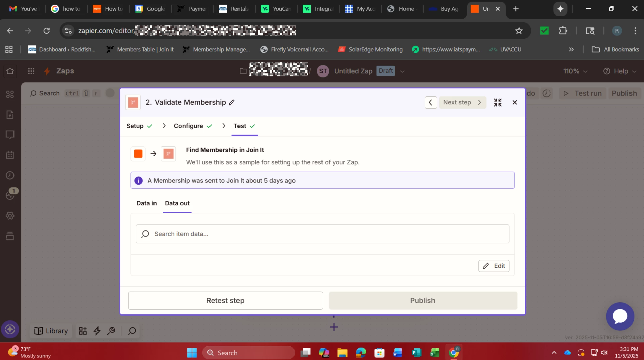Image resolution: width=644 pixels, height=360 pixels.
Task: Open the canvas search icon in the bottom toolbar
Action: (x=132, y=331)
